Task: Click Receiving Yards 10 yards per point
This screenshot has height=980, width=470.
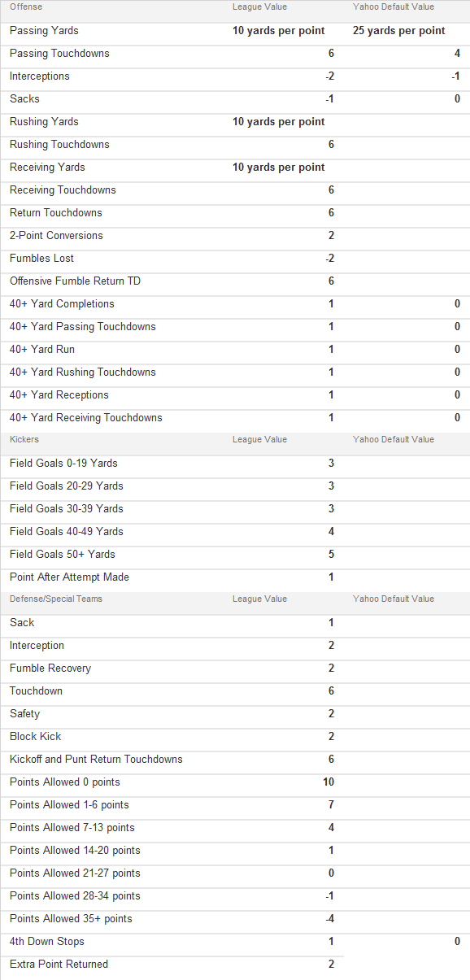Action: click(x=279, y=168)
